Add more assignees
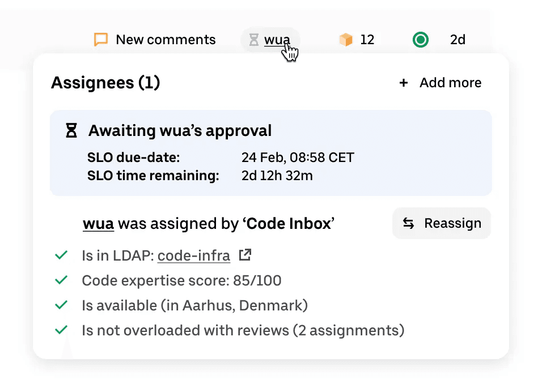The width and height of the screenshot is (542, 392). coord(441,83)
